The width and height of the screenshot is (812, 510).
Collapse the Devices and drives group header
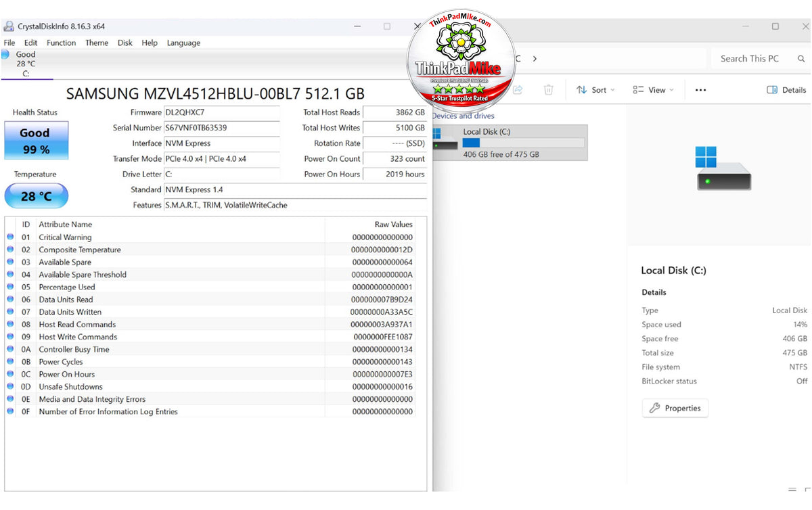coord(464,116)
